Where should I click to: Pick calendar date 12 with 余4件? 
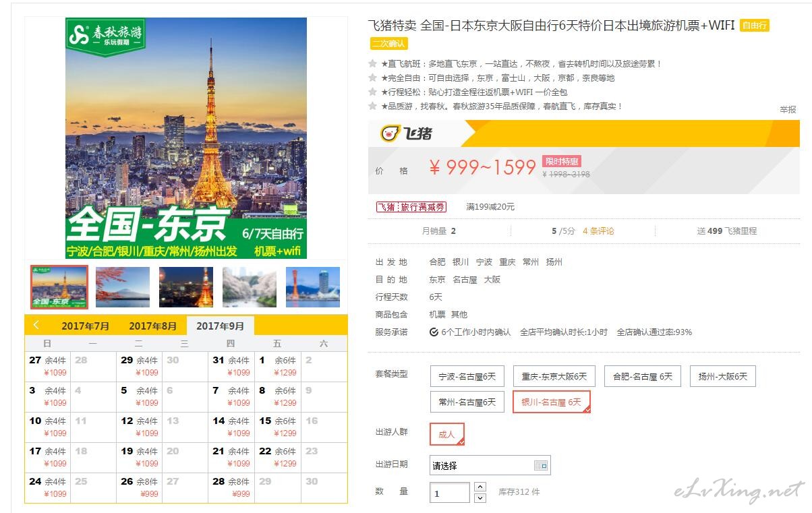pyautogui.click(x=140, y=427)
